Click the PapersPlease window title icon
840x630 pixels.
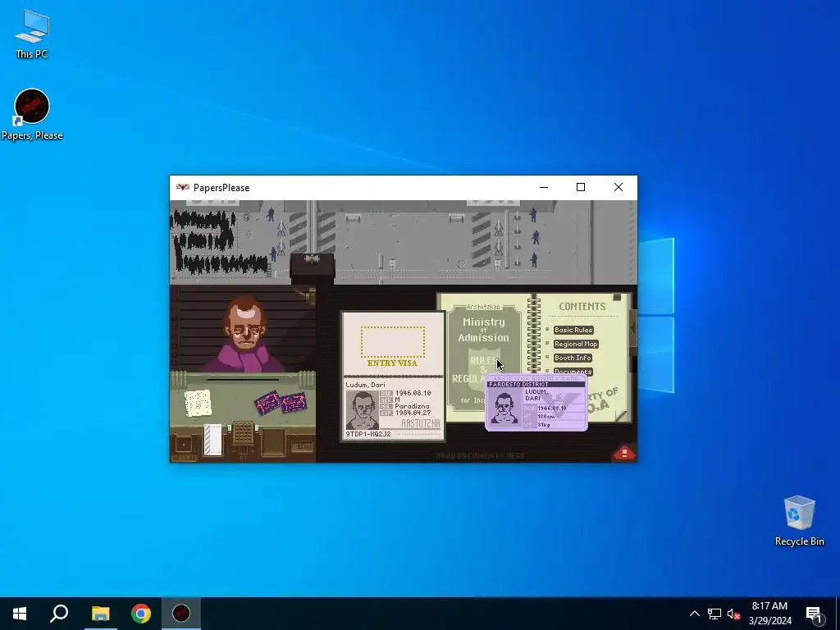pos(183,188)
